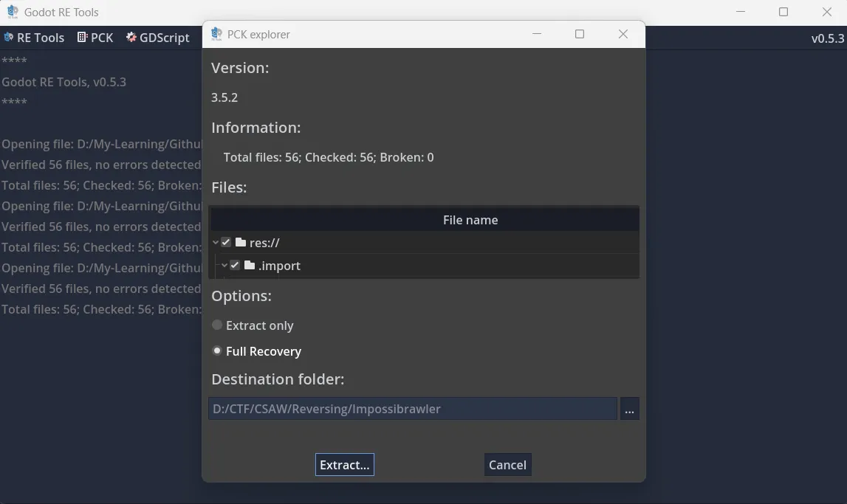Cancel the PCK extraction dialog

[507, 465]
